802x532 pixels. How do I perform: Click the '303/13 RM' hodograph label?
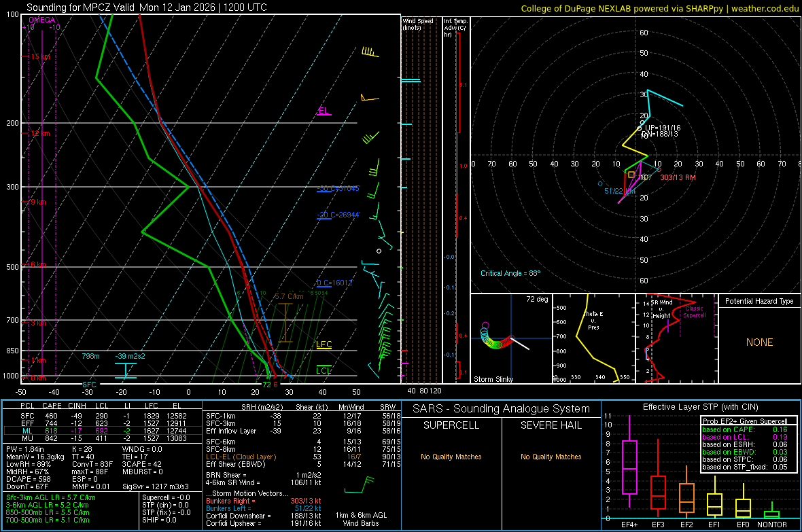click(678, 177)
